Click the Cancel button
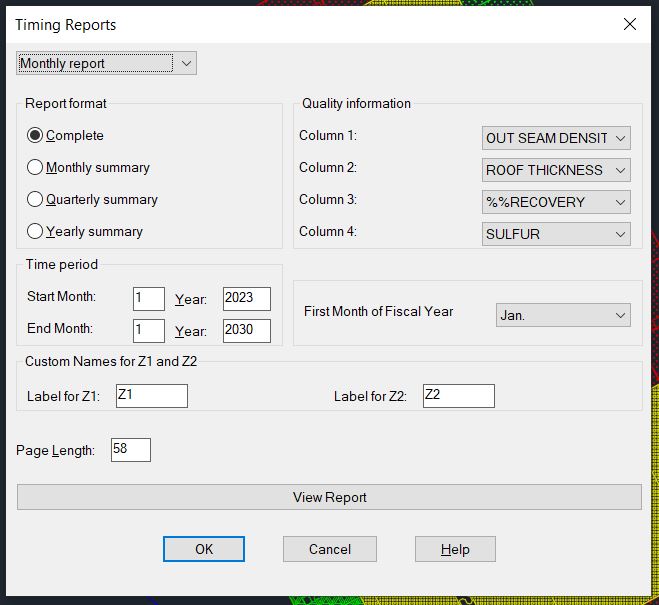Screen dimensions: 659x605 (x=330, y=549)
